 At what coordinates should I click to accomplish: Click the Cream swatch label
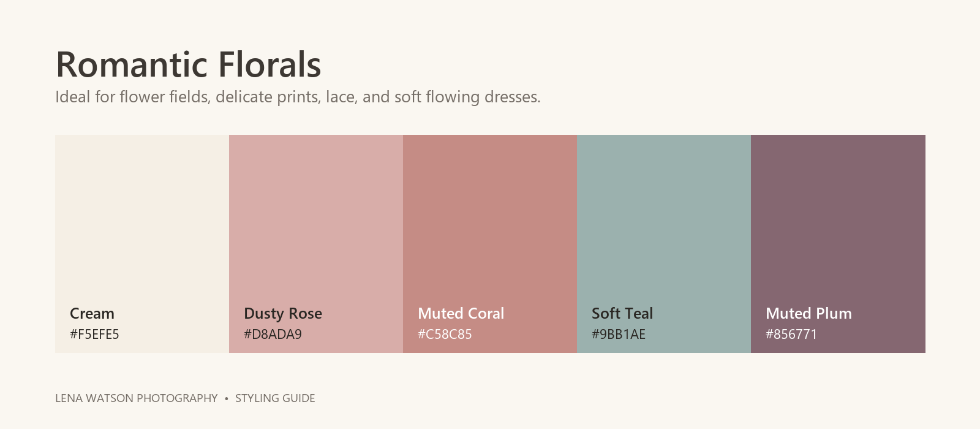pyautogui.click(x=92, y=313)
